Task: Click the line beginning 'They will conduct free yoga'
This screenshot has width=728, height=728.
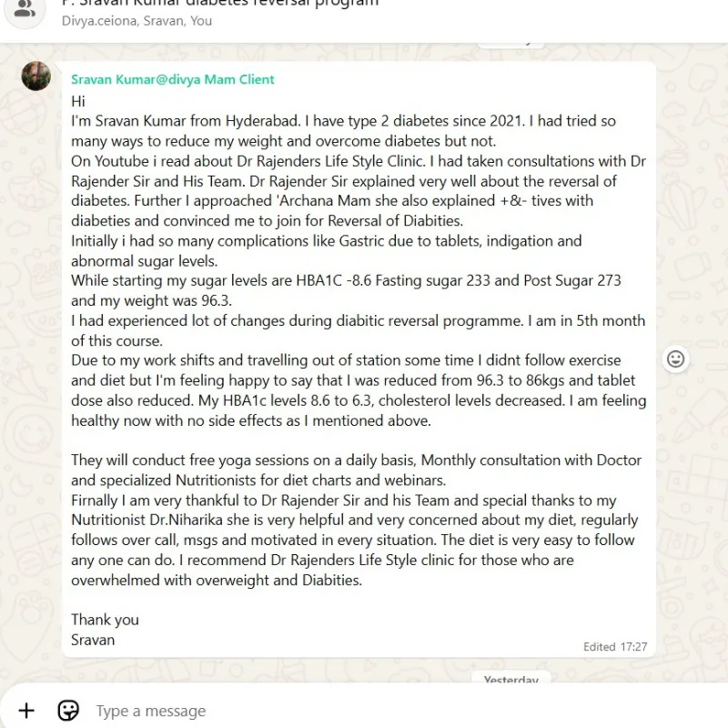Action: (356, 460)
